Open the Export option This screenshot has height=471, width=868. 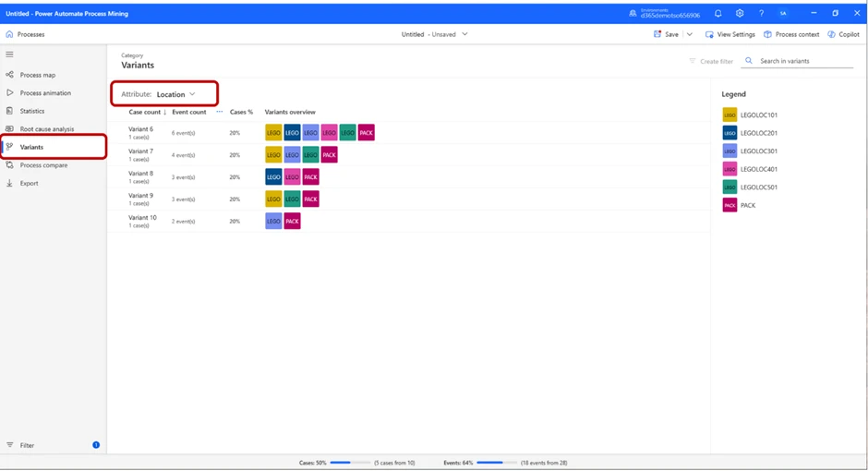(x=29, y=183)
